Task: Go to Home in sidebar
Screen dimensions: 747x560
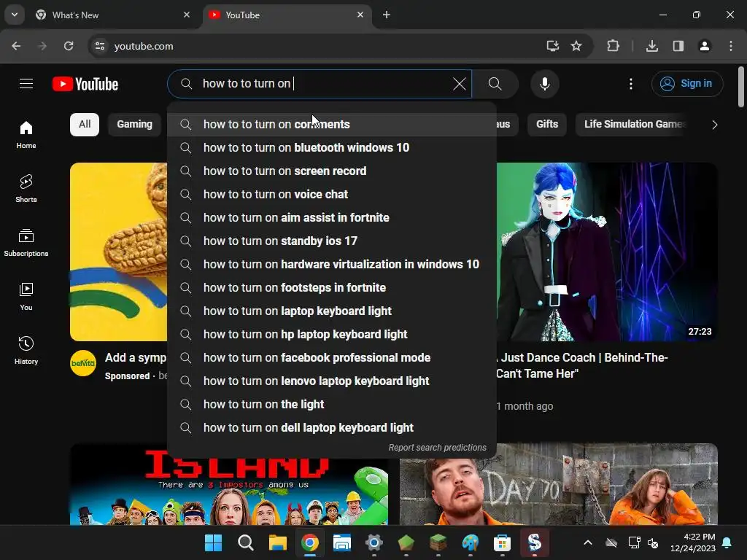Action: tap(26, 135)
